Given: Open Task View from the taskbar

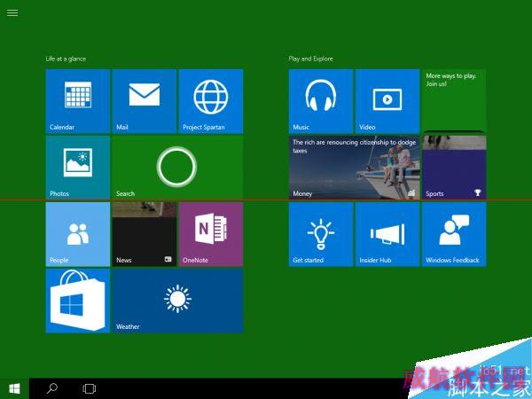Looking at the screenshot, I should 90,388.
